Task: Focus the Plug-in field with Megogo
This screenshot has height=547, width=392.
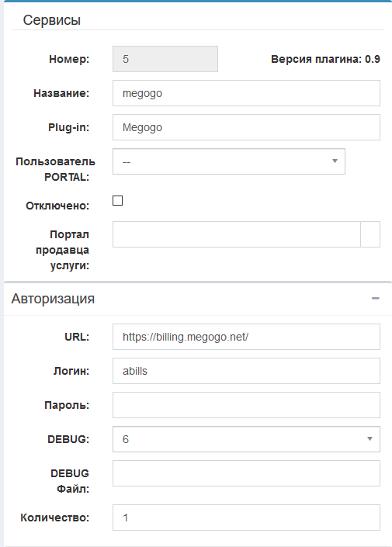Action: pyautogui.click(x=246, y=127)
